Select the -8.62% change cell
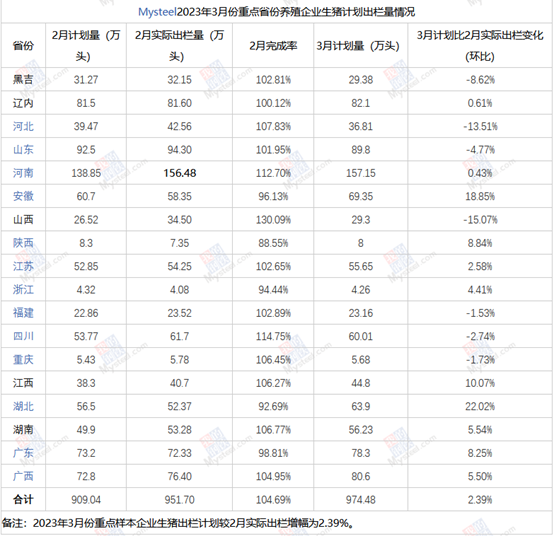 pos(480,80)
